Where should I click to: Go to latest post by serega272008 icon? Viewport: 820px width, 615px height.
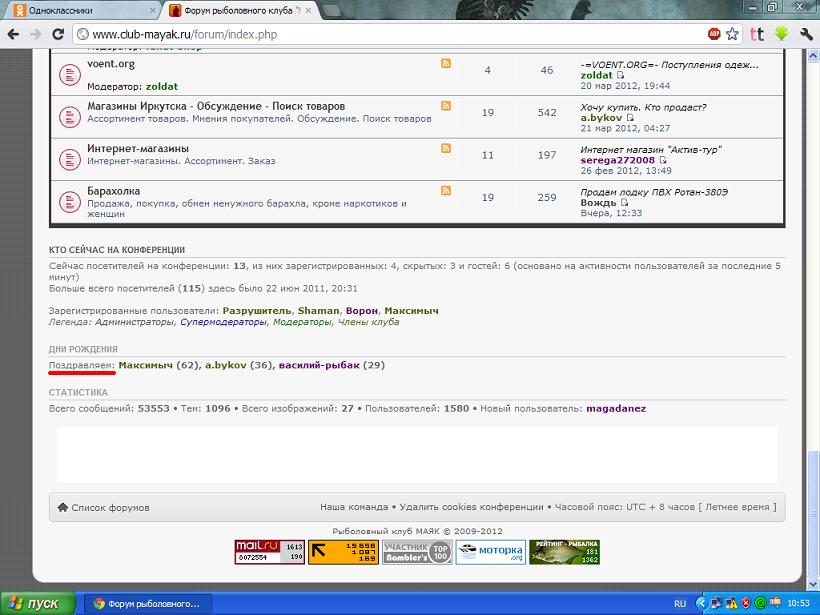click(x=663, y=160)
